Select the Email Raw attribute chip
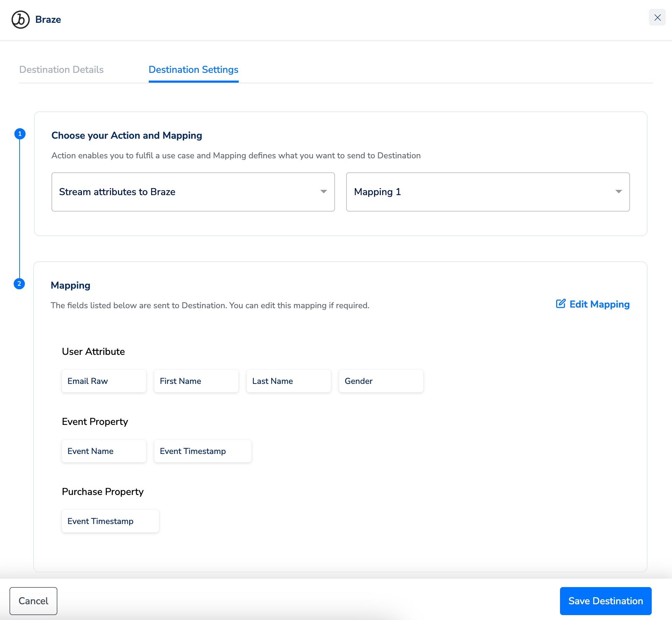The width and height of the screenshot is (672, 620). click(104, 381)
